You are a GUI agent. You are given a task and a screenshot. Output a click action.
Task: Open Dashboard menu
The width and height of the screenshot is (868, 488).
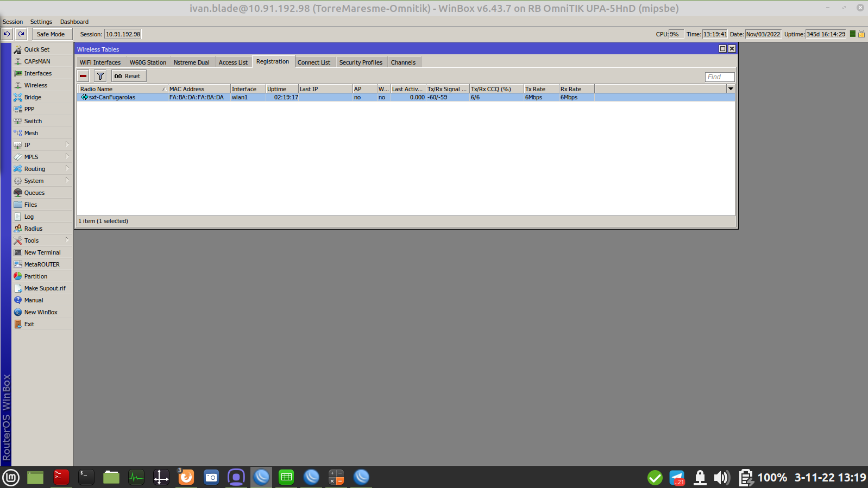click(x=74, y=22)
